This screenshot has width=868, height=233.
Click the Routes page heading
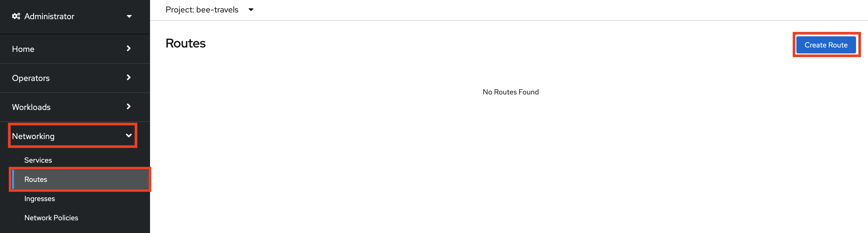click(x=185, y=43)
